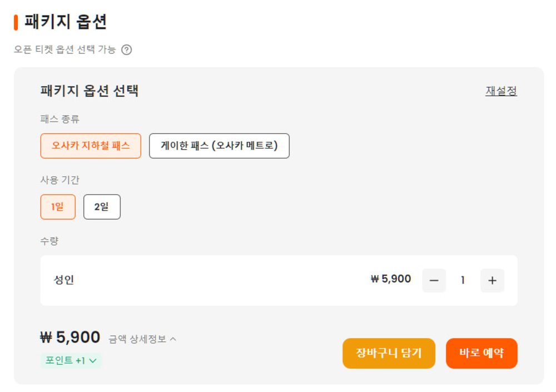Choose 게이한 패스 (오사카 메트로) option

pos(219,146)
